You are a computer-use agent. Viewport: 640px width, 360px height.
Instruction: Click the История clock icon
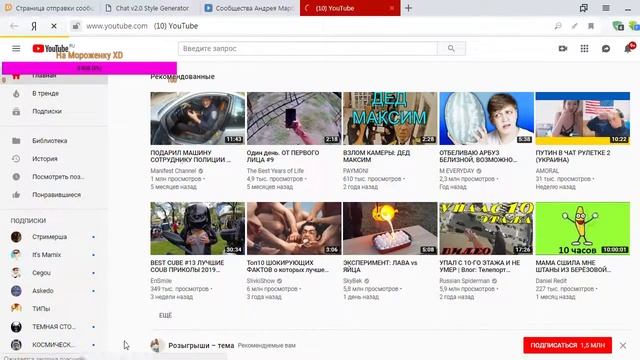(x=16, y=159)
